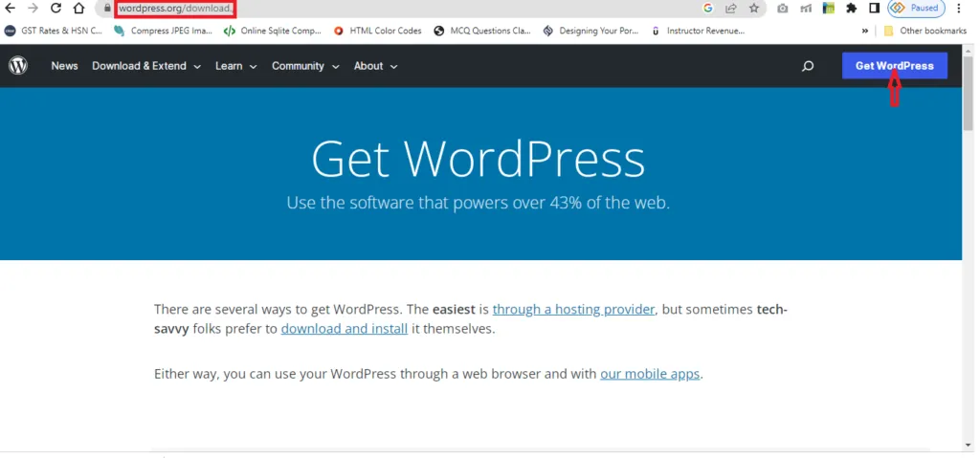The image size is (980, 458).
Task: Click the green-yellow extension icon
Action: [x=829, y=8]
